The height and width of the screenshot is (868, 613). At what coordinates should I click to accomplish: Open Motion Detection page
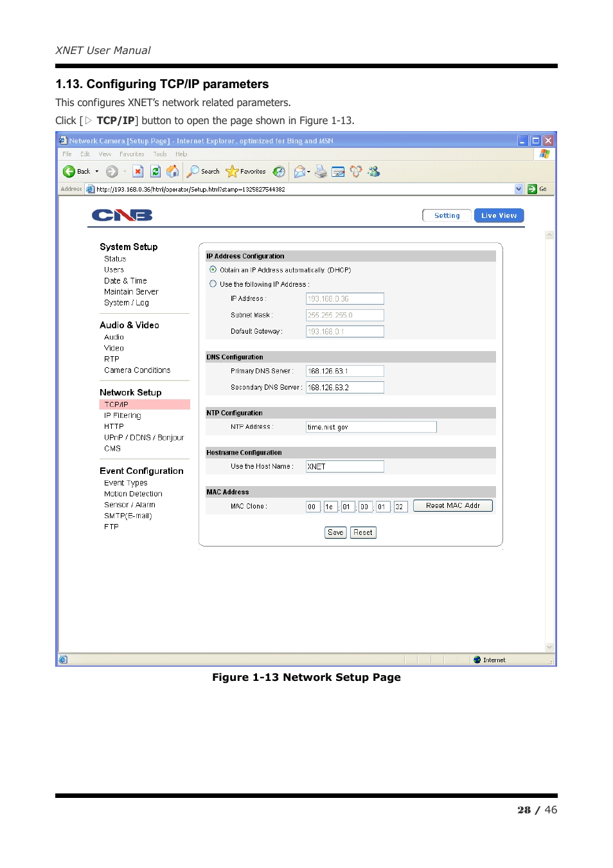pos(133,494)
